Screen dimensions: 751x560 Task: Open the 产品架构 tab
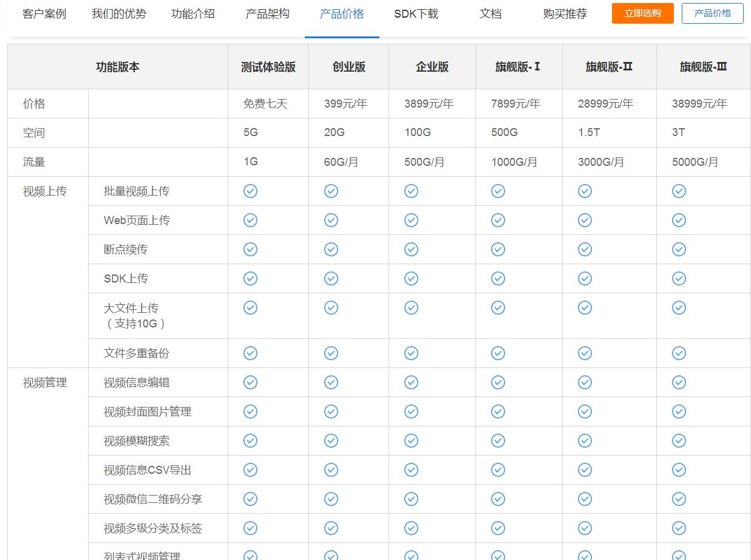tap(268, 13)
